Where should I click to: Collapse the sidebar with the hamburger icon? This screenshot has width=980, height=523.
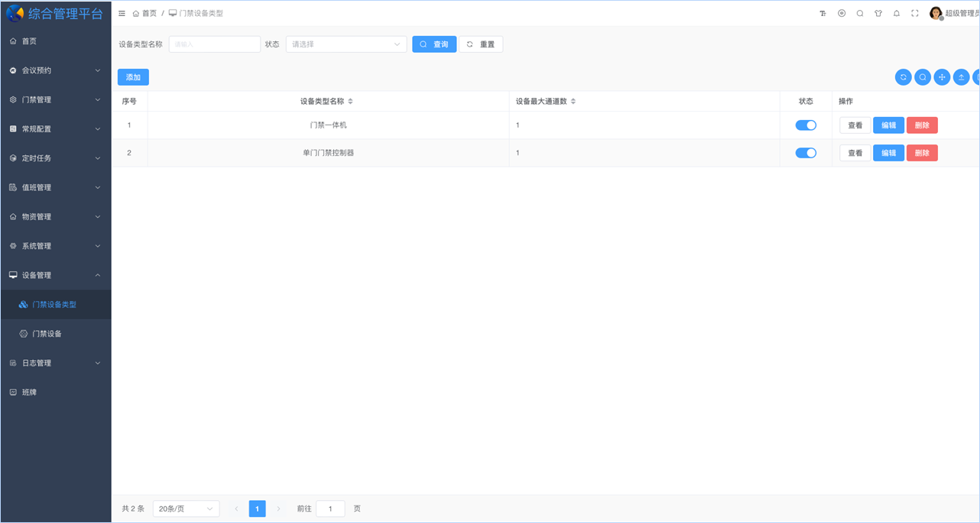[x=122, y=13]
